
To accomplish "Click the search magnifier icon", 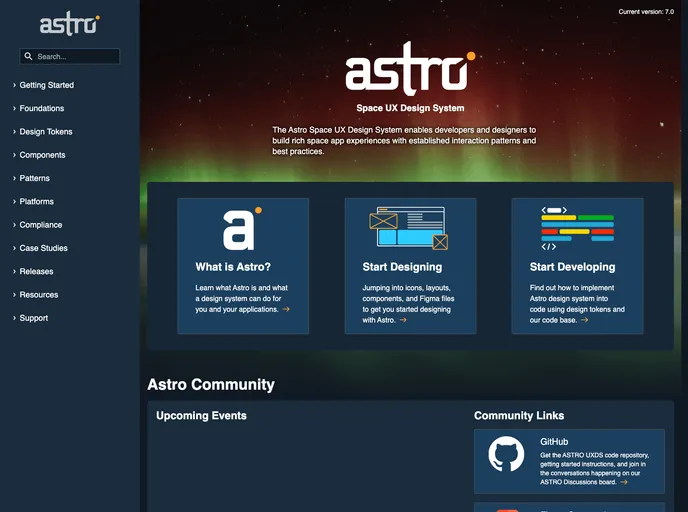I will (29, 56).
